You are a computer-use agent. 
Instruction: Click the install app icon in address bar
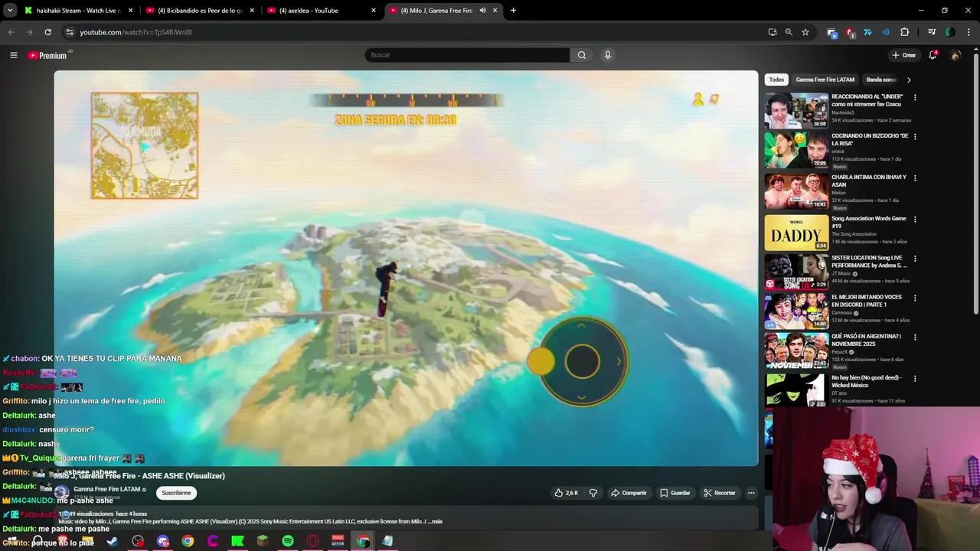(773, 32)
